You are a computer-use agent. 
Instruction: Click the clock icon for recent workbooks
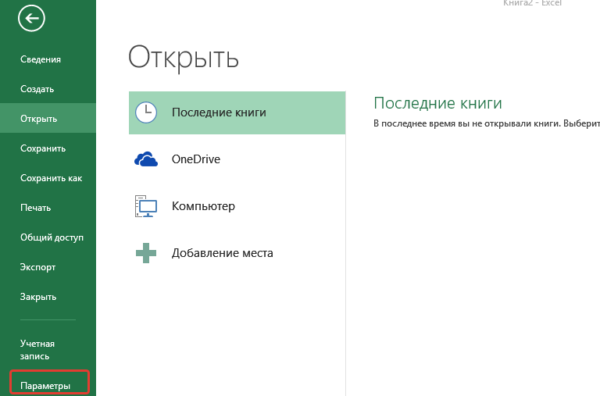(146, 112)
